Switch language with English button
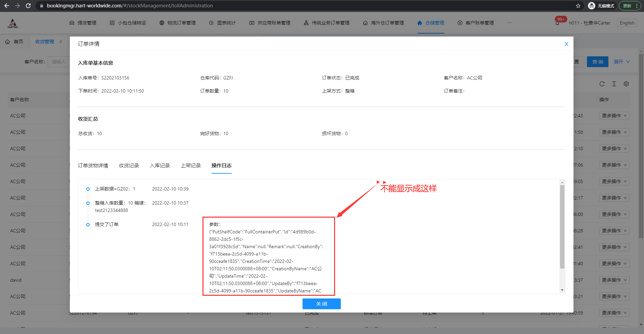644x334 pixels. [x=627, y=23]
